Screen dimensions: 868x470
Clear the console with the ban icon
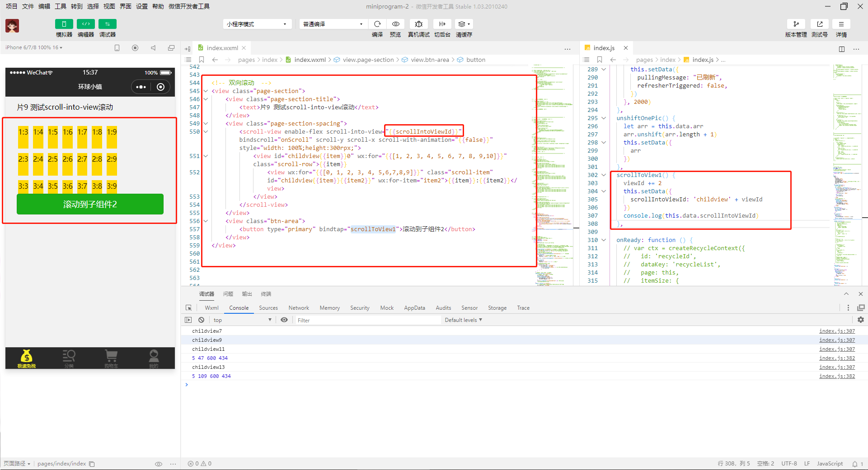(201, 320)
